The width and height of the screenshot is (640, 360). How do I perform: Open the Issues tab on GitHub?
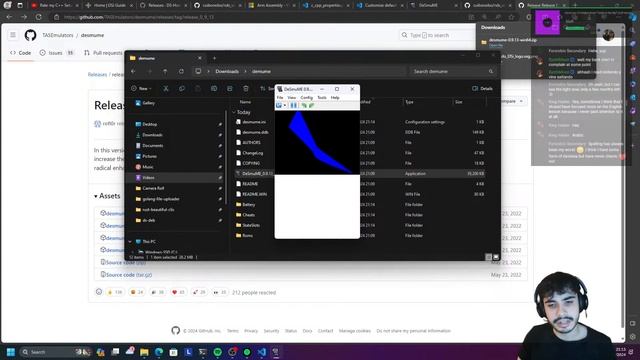pyautogui.click(x=57, y=53)
